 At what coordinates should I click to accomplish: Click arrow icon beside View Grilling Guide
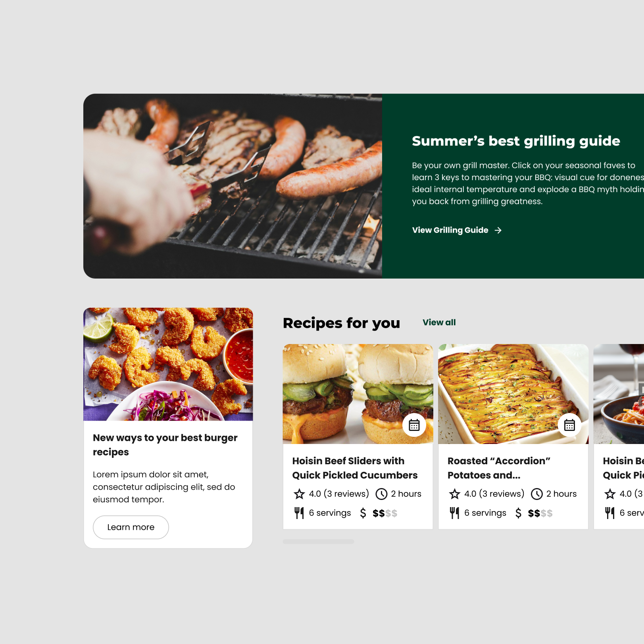pyautogui.click(x=498, y=230)
